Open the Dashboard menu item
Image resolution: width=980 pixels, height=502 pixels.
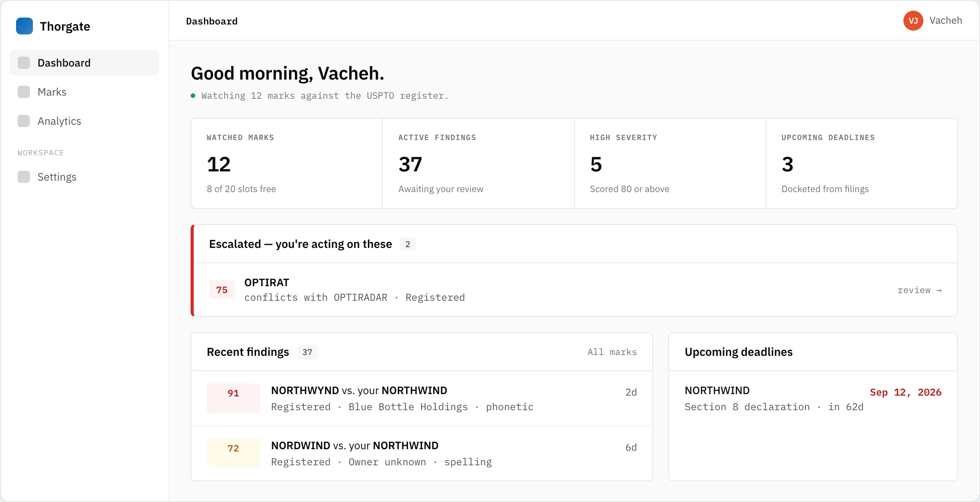click(85, 63)
